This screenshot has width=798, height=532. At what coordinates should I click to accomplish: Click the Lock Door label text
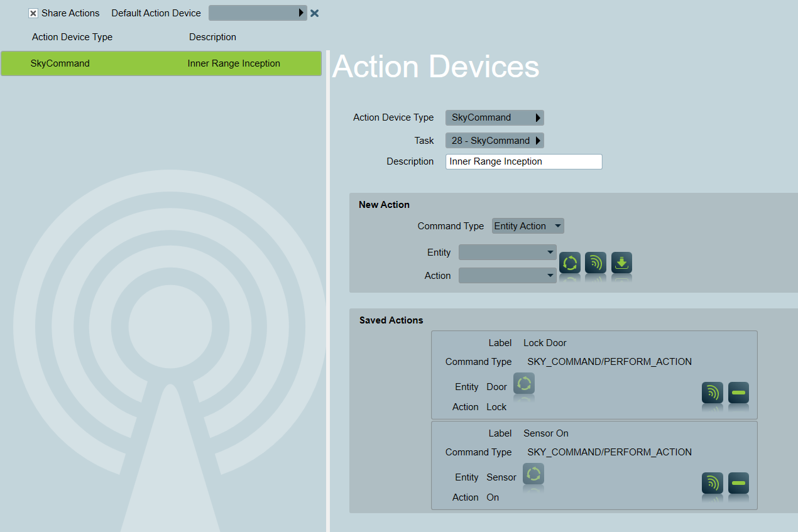(545, 343)
